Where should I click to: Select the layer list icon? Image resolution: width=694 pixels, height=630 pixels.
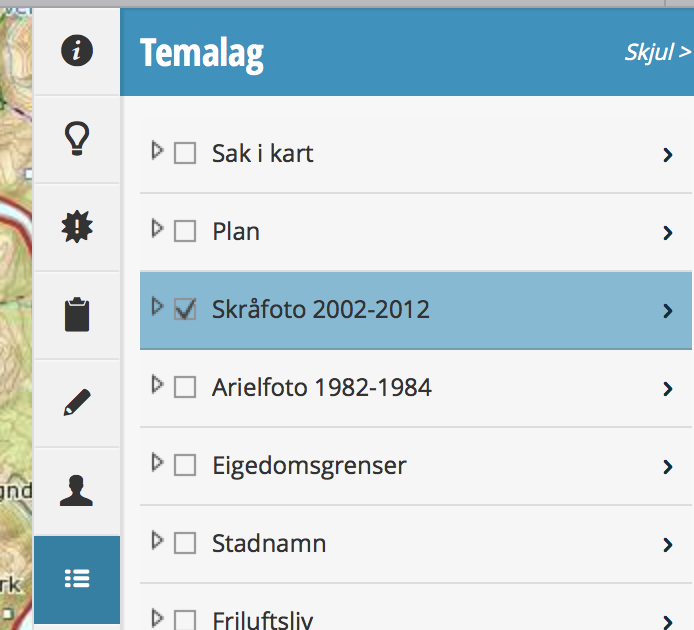tap(77, 579)
